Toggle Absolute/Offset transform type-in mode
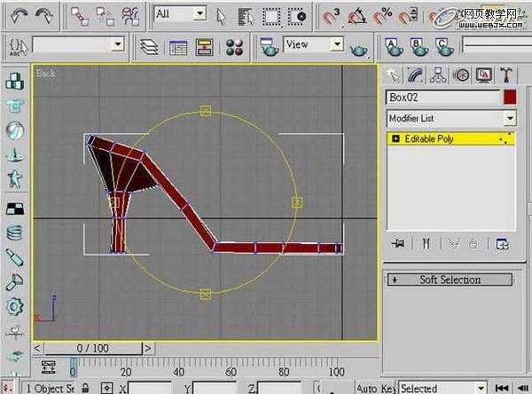The height and width of the screenshot is (394, 532). (106, 388)
